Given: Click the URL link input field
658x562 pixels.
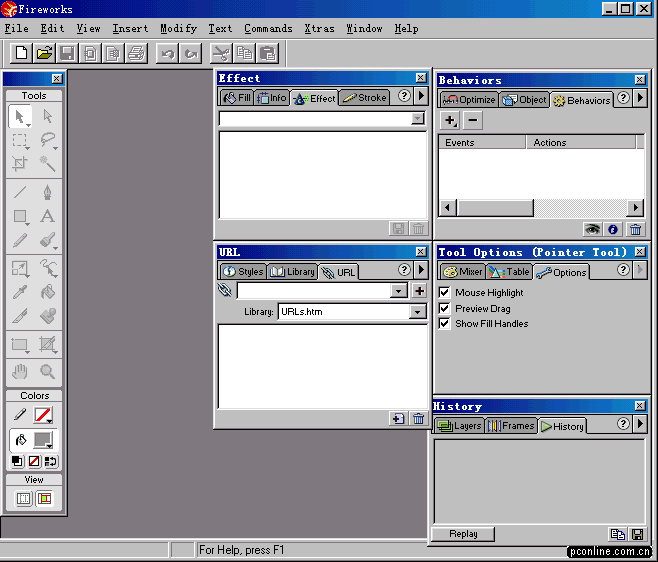Looking at the screenshot, I should pyautogui.click(x=313, y=291).
